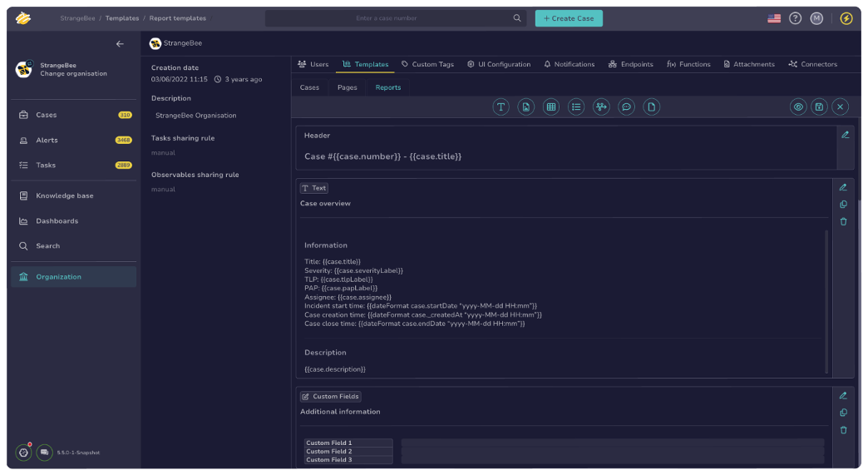Collapse the left sidebar with arrow

pyautogui.click(x=120, y=44)
